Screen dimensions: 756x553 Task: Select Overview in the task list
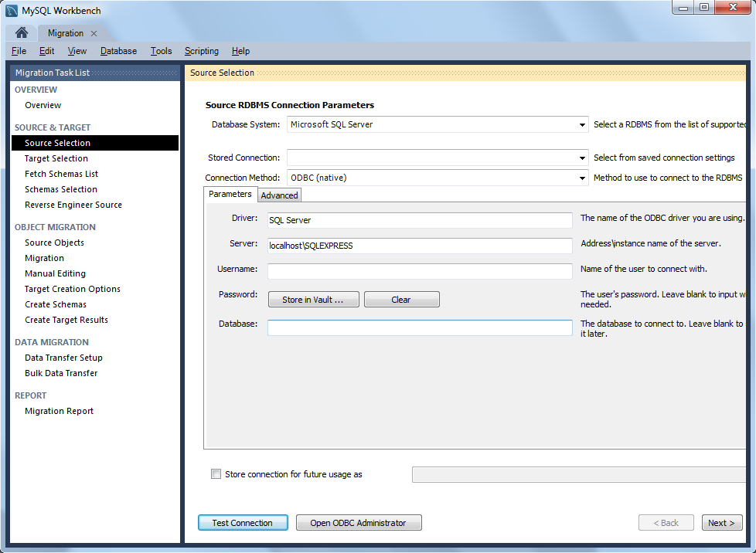coord(43,105)
